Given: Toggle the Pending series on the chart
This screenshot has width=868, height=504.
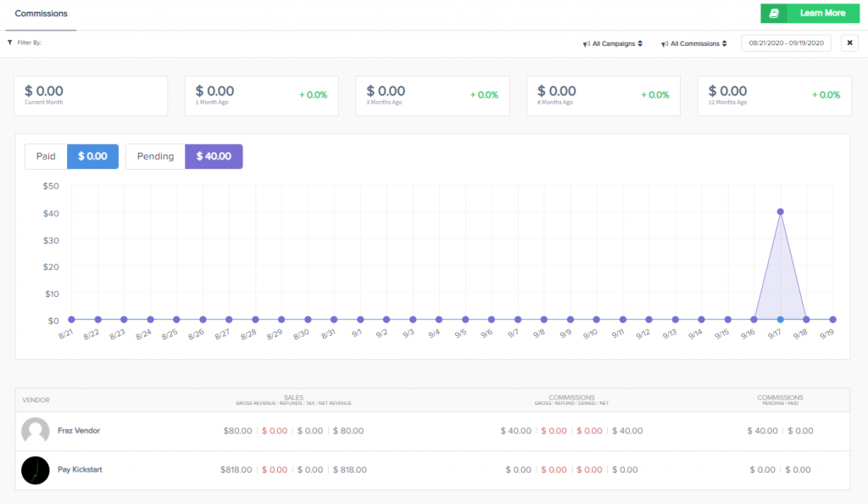Looking at the screenshot, I should pos(155,156).
